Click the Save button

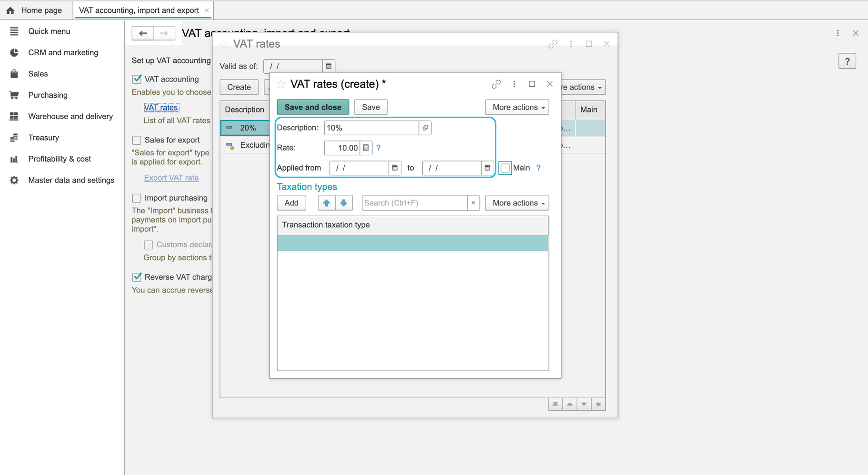click(371, 107)
